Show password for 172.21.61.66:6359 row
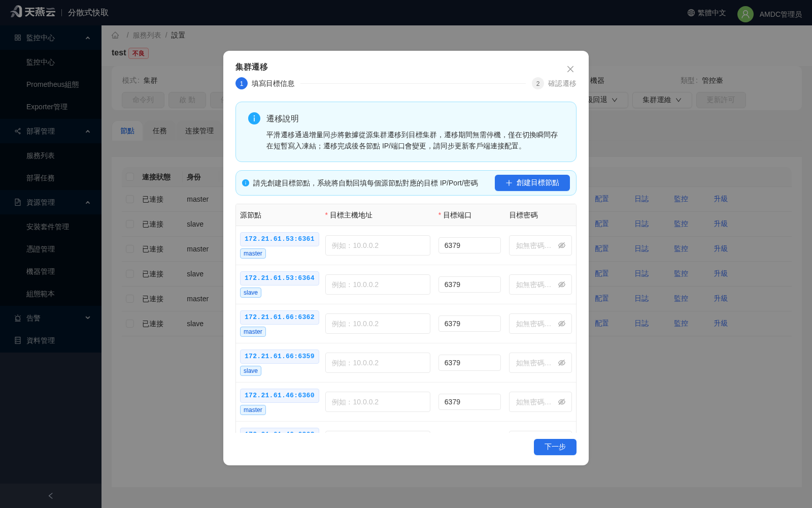 [562, 363]
